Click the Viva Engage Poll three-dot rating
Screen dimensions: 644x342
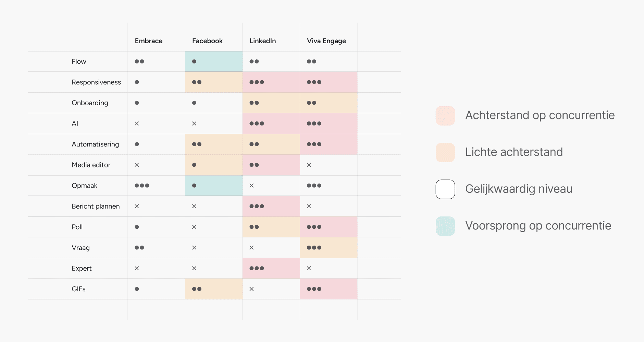pos(314,227)
